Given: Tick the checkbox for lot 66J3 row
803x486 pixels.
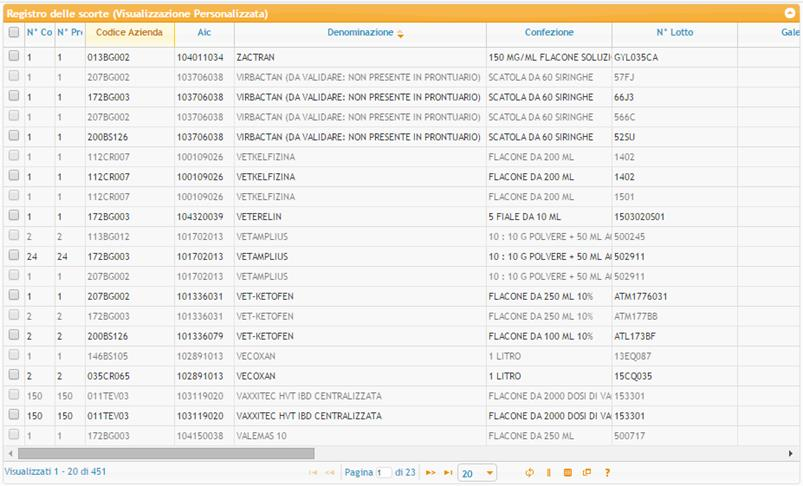Looking at the screenshot, I should 14,96.
